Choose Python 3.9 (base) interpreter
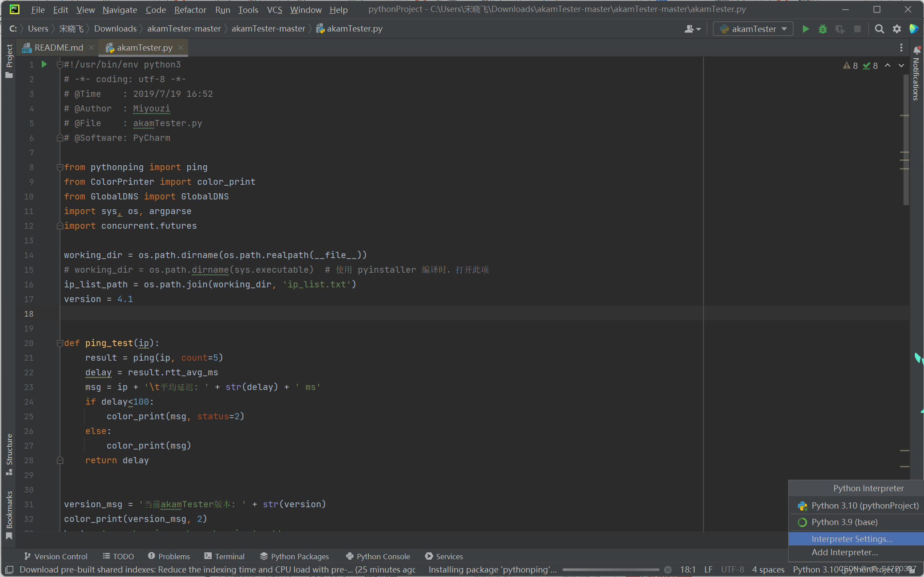The image size is (924, 577). click(x=844, y=522)
